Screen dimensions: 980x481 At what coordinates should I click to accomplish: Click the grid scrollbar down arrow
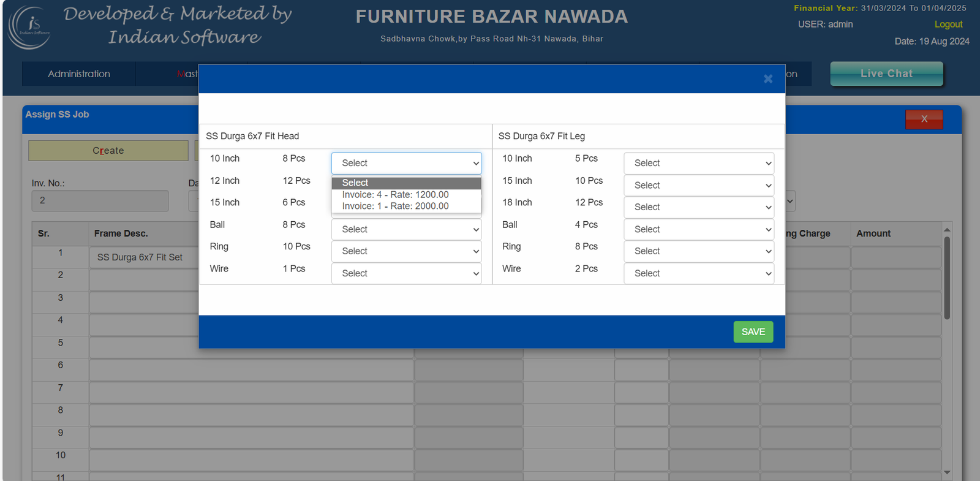pos(947,472)
